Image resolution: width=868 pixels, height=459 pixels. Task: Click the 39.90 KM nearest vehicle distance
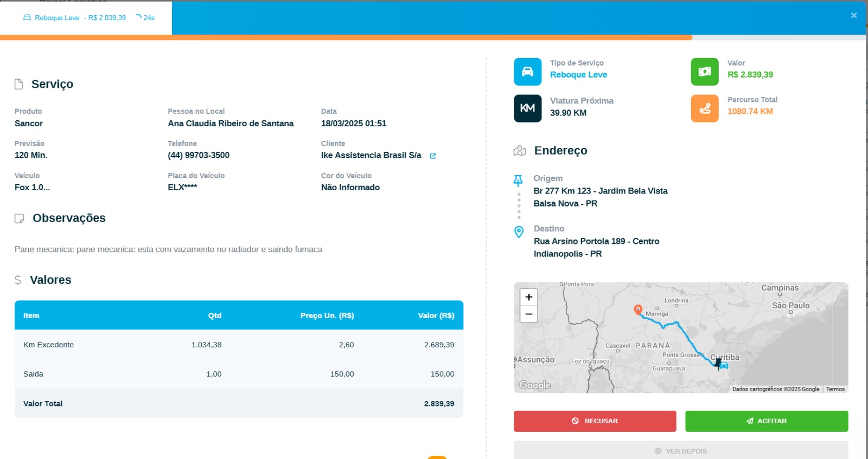pyautogui.click(x=568, y=113)
